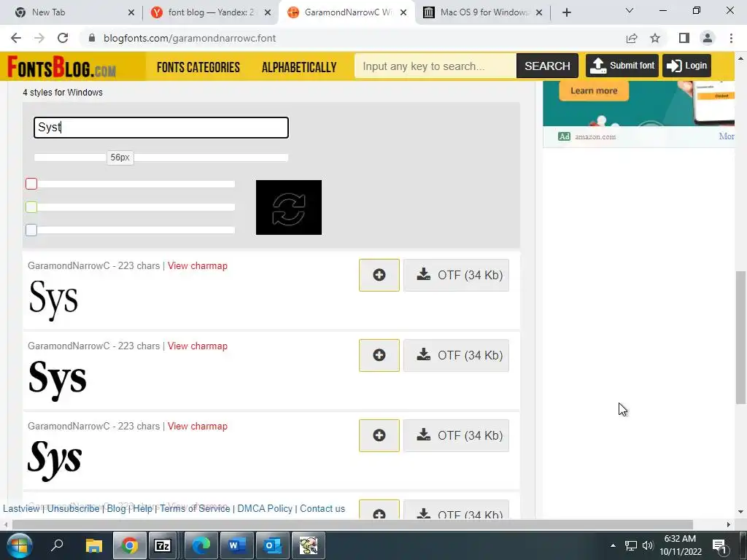Open taskbar search magnifier
The height and width of the screenshot is (560, 747).
(x=57, y=545)
